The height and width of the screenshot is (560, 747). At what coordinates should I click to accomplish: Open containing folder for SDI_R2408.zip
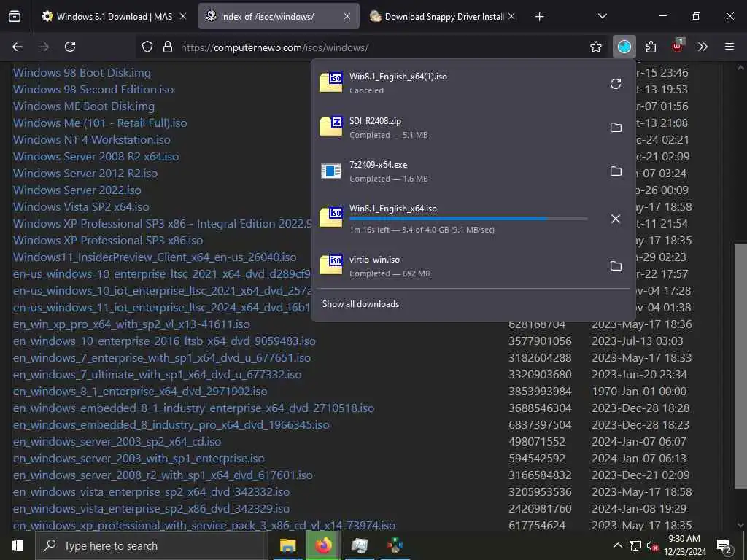tap(616, 128)
